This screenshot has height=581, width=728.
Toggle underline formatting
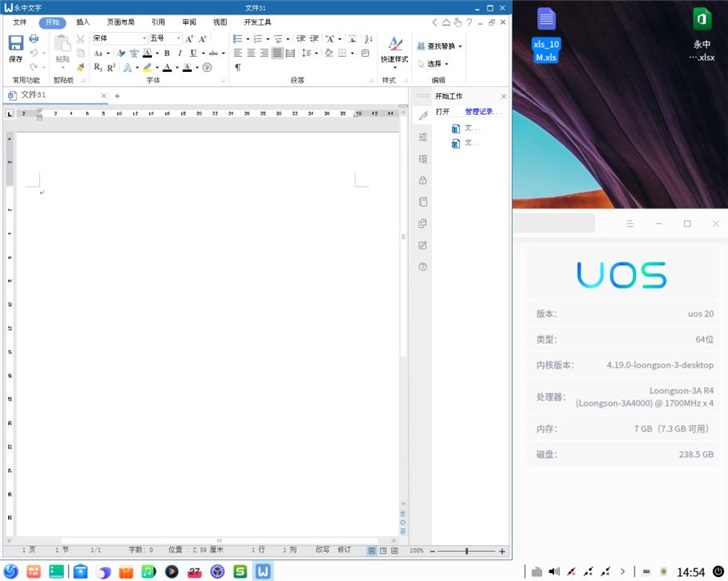(192, 53)
